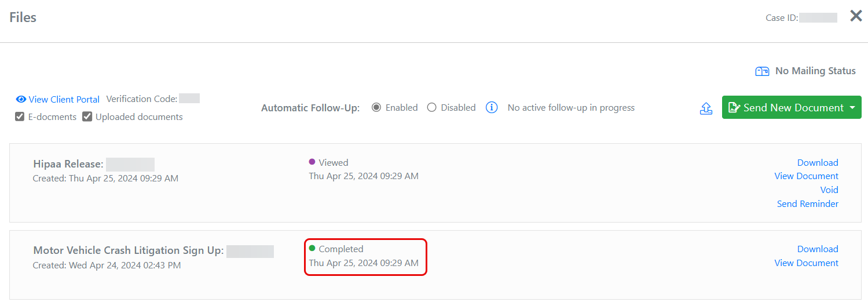Download the Motor Vehicle Crash Litigation document

pyautogui.click(x=818, y=249)
